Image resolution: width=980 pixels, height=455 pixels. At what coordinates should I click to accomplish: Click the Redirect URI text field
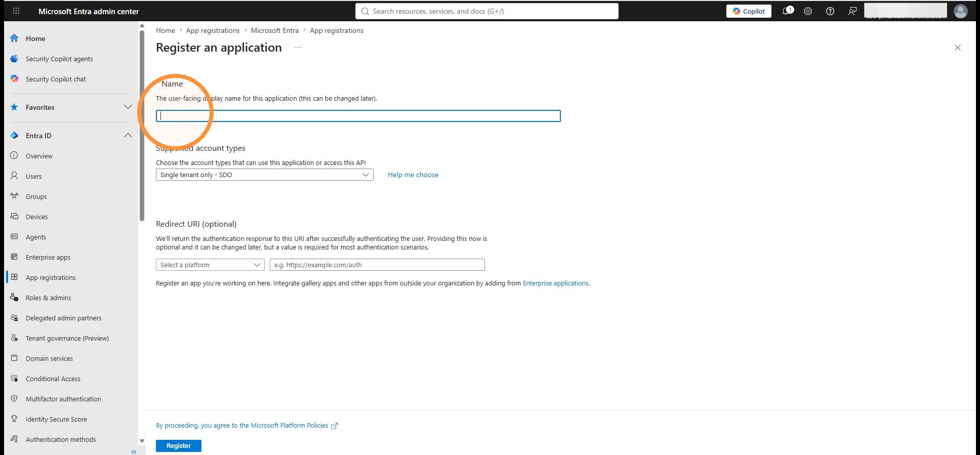click(377, 265)
